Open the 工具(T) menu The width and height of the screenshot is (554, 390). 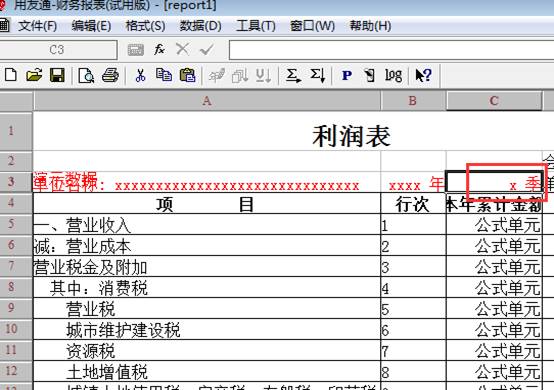255,26
